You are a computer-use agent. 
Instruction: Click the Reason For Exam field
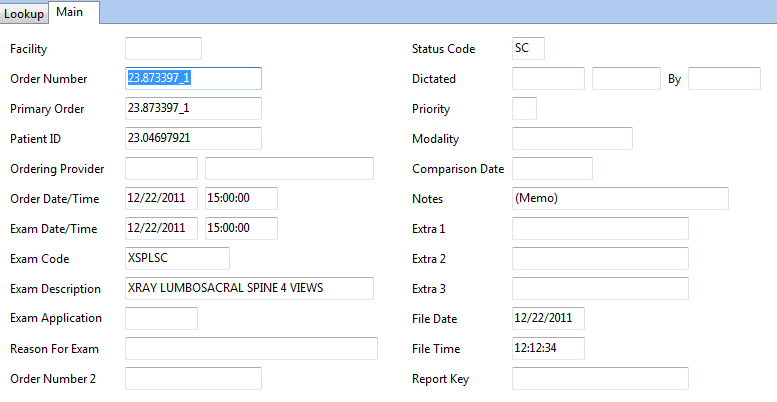click(251, 348)
